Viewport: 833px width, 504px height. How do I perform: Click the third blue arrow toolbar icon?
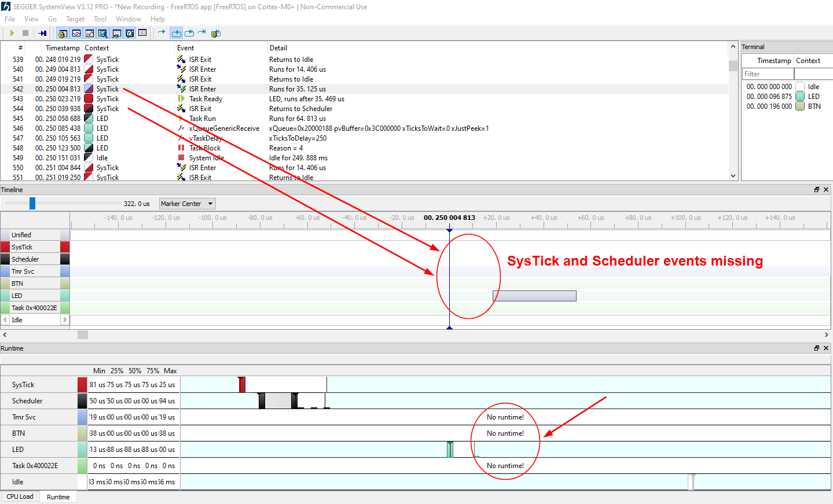coord(189,33)
